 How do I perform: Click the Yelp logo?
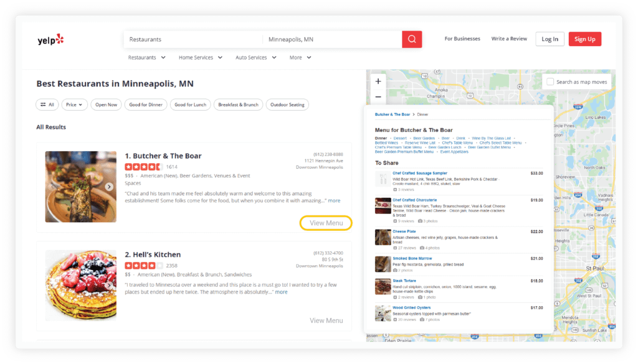pyautogui.click(x=51, y=39)
